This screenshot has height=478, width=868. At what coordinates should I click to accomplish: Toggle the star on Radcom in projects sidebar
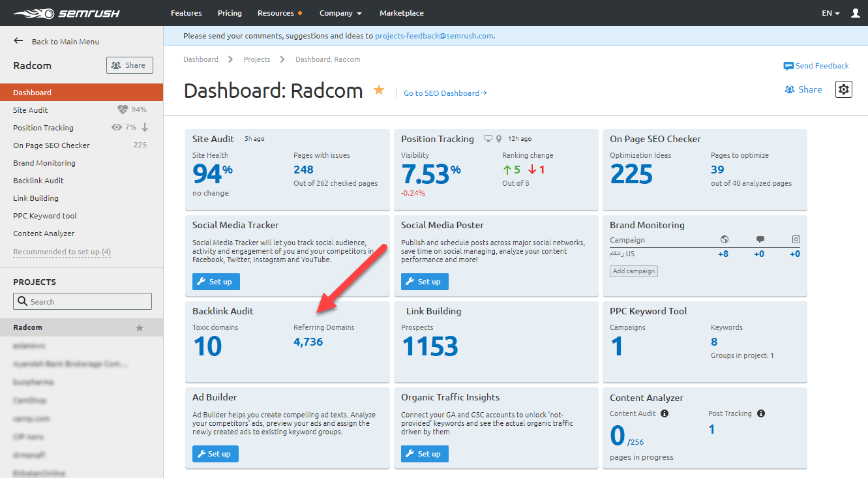click(x=139, y=328)
